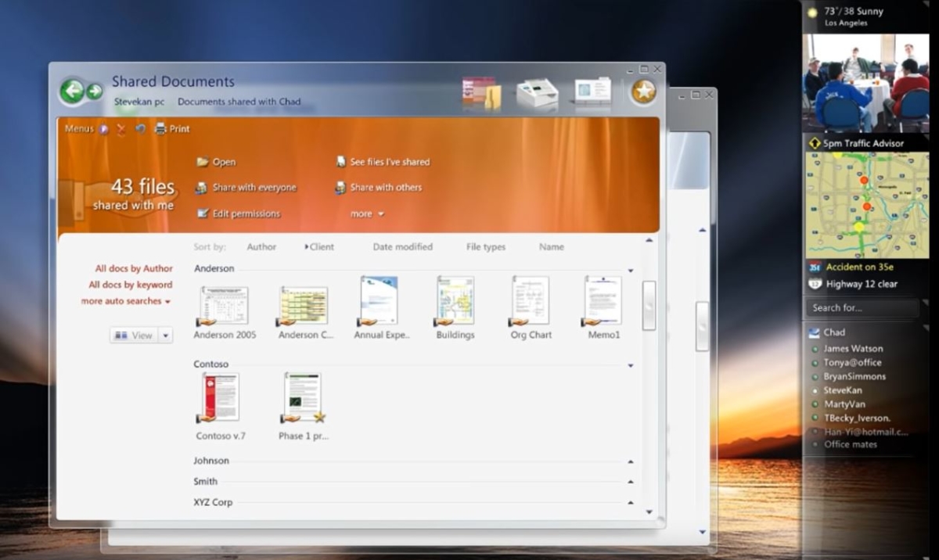This screenshot has width=939, height=560.
Task: Click the delete X icon in menu bar
Action: point(121,129)
